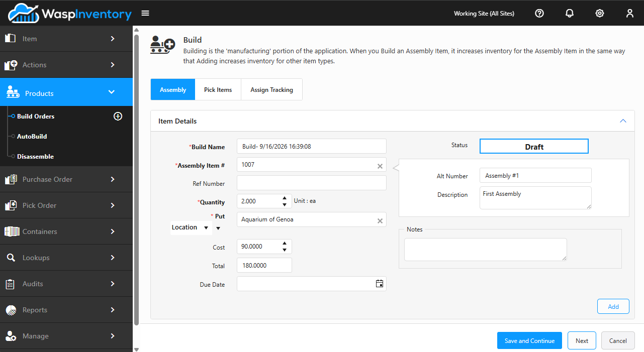The height and width of the screenshot is (352, 644).
Task: Clear the Aquarium of Genoa location
Action: click(x=380, y=221)
